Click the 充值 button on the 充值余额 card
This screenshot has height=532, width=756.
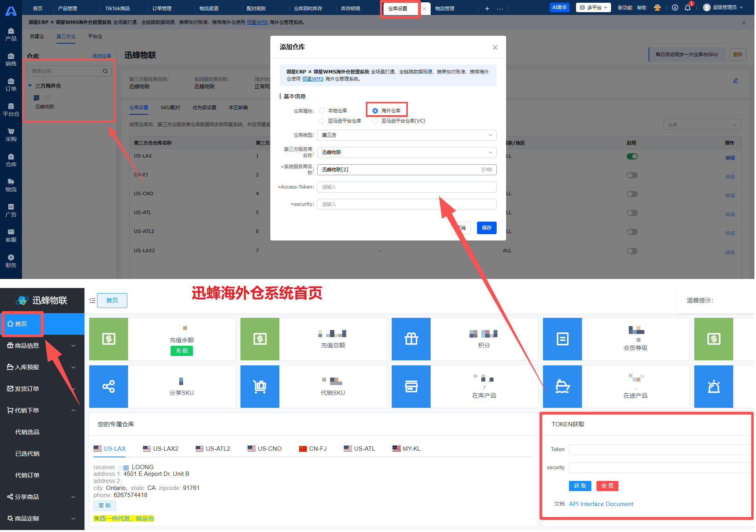(182, 351)
